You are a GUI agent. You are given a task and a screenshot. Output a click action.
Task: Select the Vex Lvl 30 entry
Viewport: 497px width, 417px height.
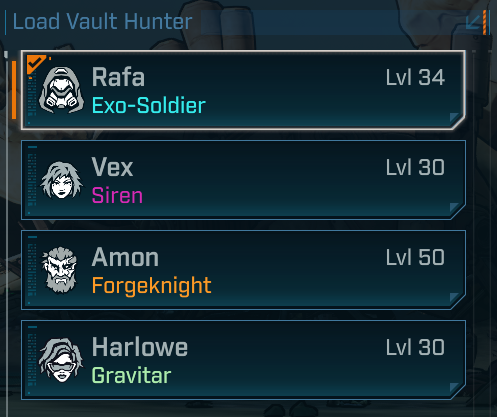pyautogui.click(x=243, y=180)
